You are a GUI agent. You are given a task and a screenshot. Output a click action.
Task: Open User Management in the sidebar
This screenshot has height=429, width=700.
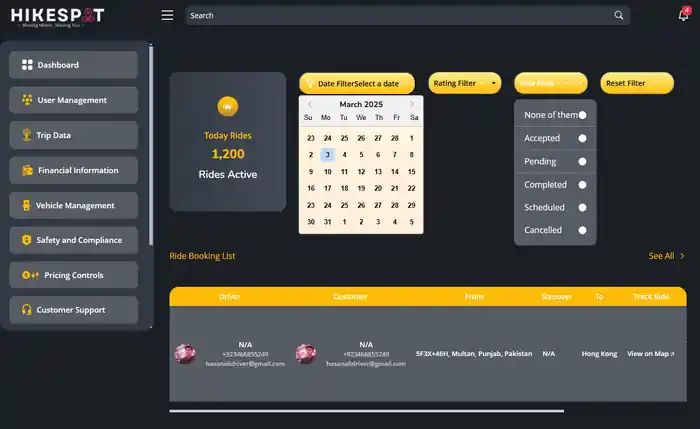pyautogui.click(x=74, y=100)
